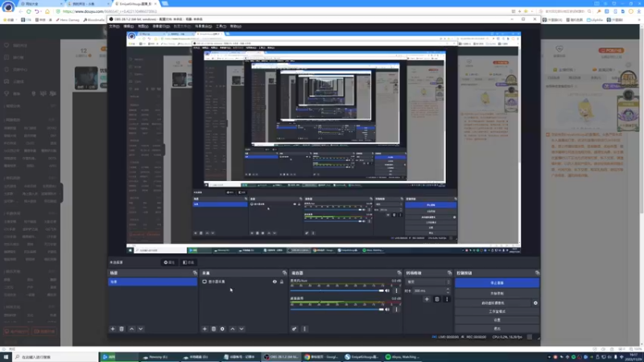Click the Properties button above the Scenes dock
This screenshot has width=644, height=362.
coord(169,262)
